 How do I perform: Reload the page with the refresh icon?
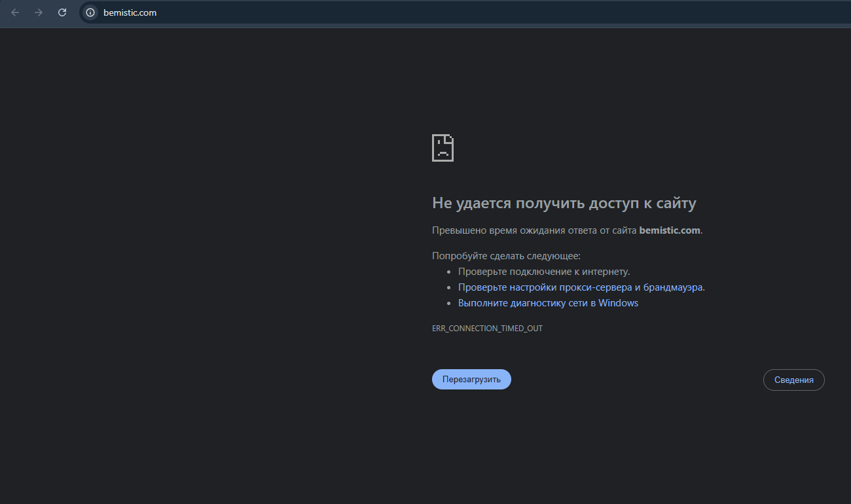(62, 12)
